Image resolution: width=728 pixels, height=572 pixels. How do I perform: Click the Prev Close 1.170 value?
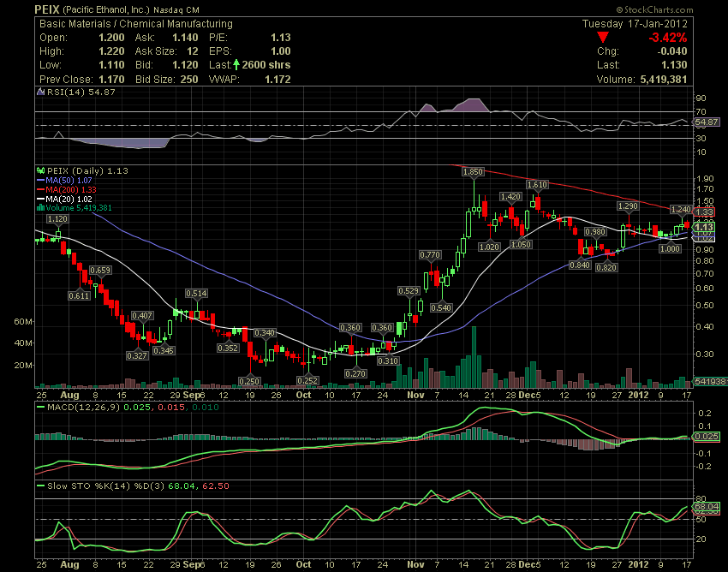coord(111,80)
